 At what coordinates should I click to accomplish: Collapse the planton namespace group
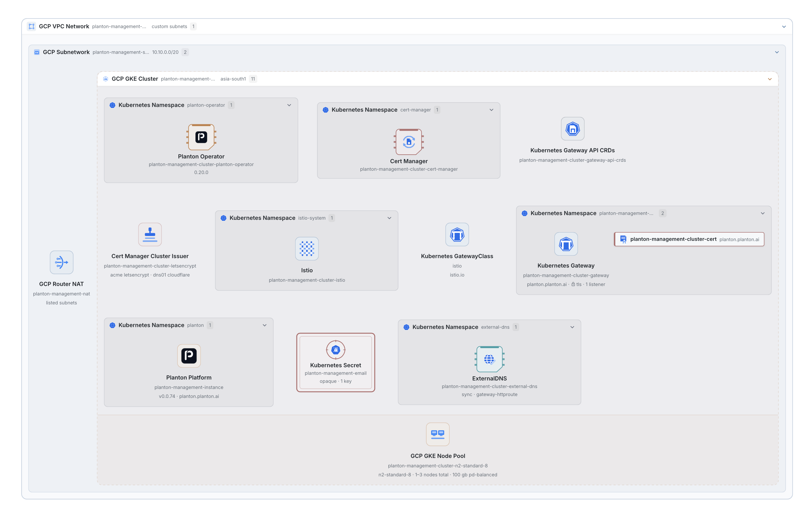point(264,325)
